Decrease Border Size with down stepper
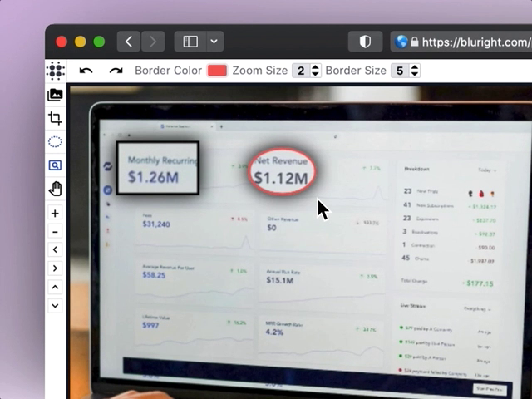The height and width of the screenshot is (399, 532). pyautogui.click(x=415, y=74)
